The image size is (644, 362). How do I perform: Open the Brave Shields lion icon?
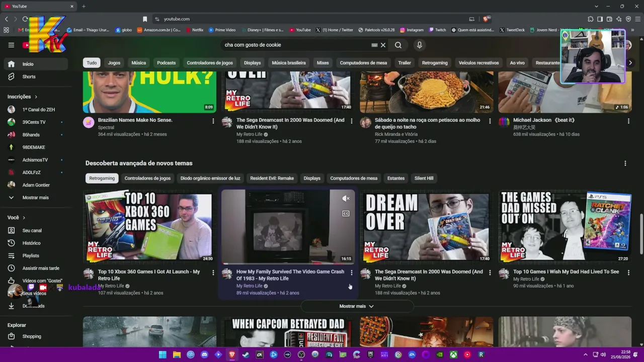pyautogui.click(x=486, y=19)
